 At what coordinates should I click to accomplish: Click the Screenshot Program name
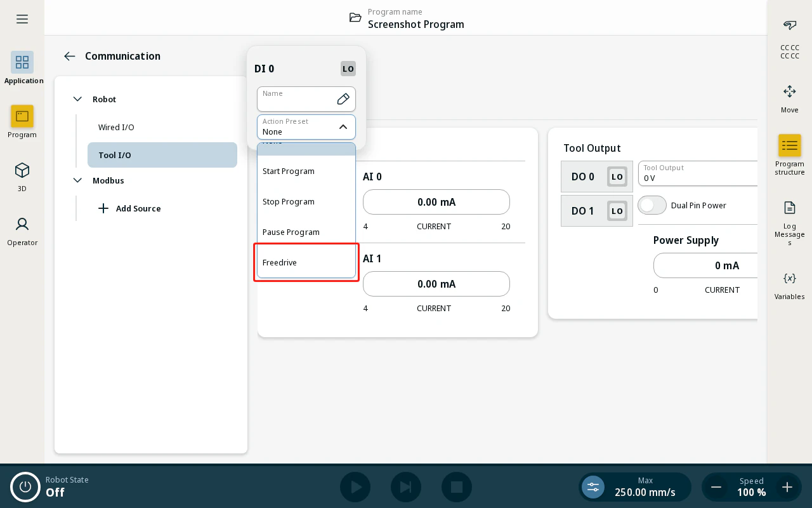pos(416,24)
